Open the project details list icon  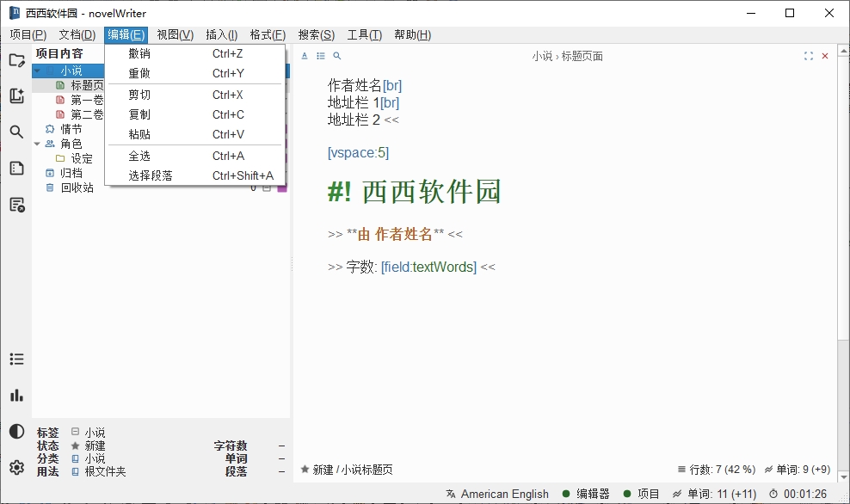pos(17,359)
